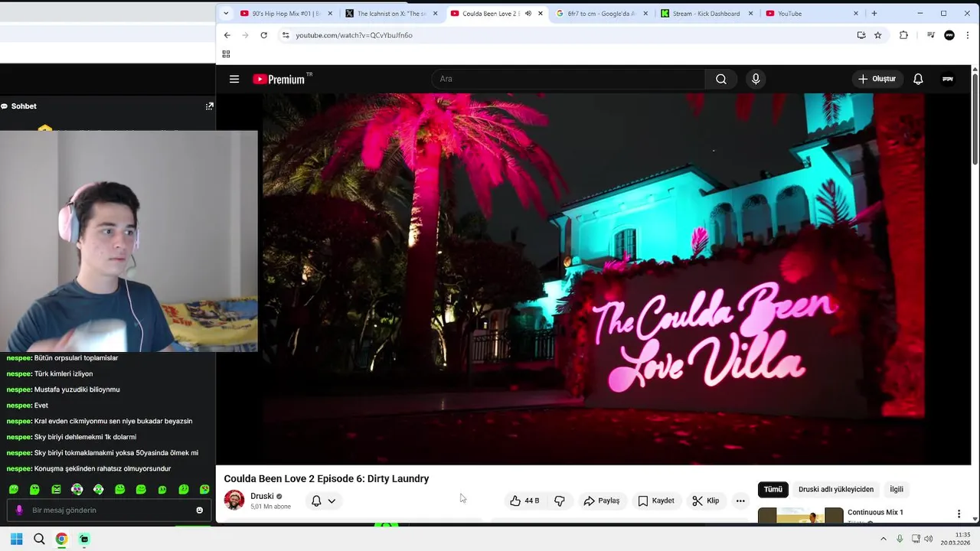This screenshot has height=551, width=980.
Task: Click the Chrome icon in taskbar
Action: (61, 539)
